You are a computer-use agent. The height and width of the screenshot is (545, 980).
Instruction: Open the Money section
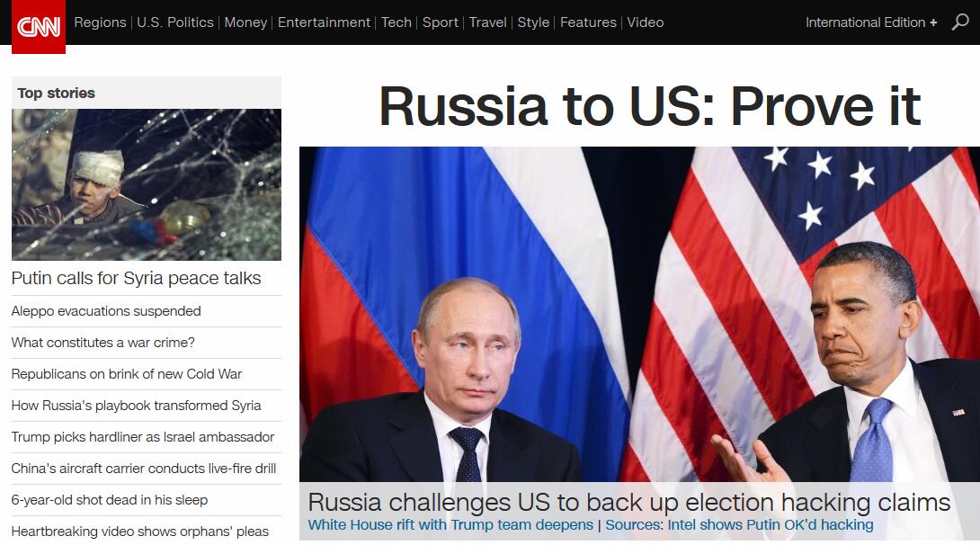245,22
